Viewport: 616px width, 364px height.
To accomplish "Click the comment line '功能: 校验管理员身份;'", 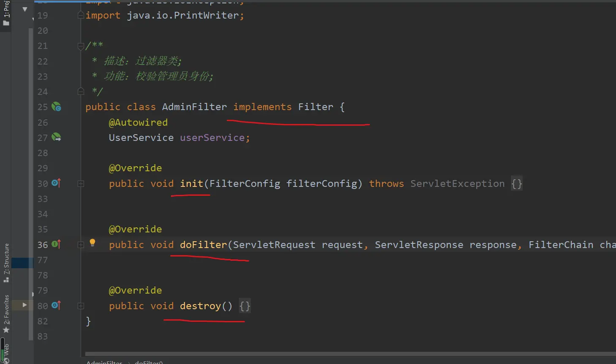I will click(x=158, y=76).
